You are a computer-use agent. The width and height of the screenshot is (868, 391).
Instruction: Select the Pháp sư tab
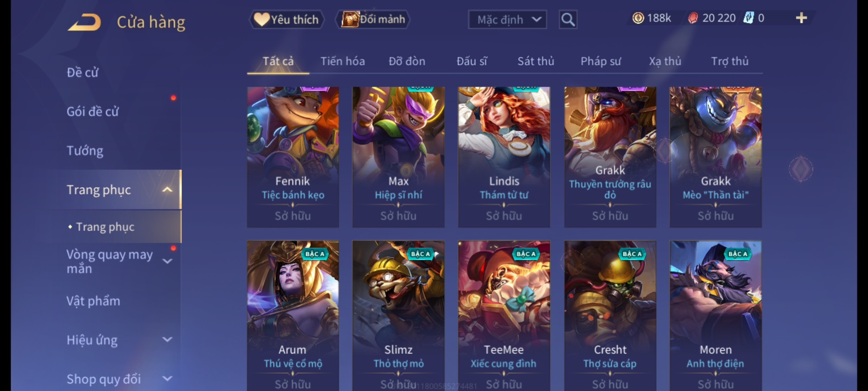(601, 61)
